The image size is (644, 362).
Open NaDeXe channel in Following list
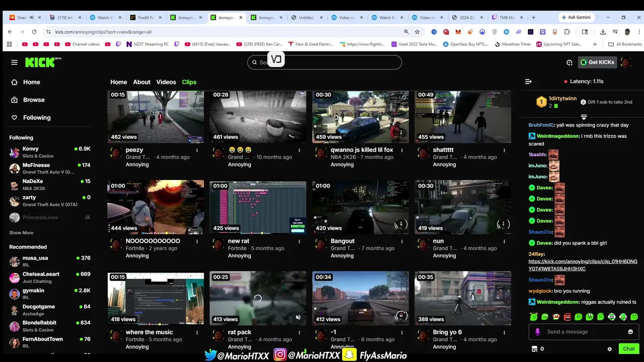pyautogui.click(x=50, y=185)
